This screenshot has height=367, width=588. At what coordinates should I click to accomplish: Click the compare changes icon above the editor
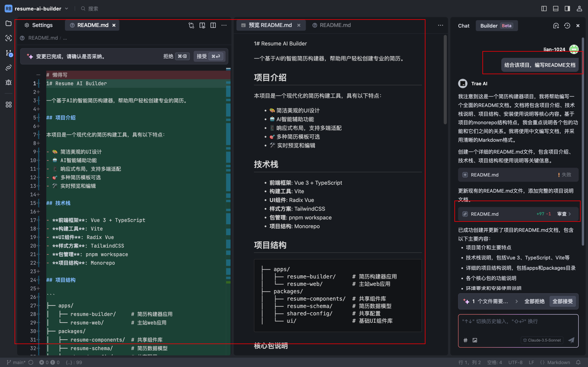point(191,25)
